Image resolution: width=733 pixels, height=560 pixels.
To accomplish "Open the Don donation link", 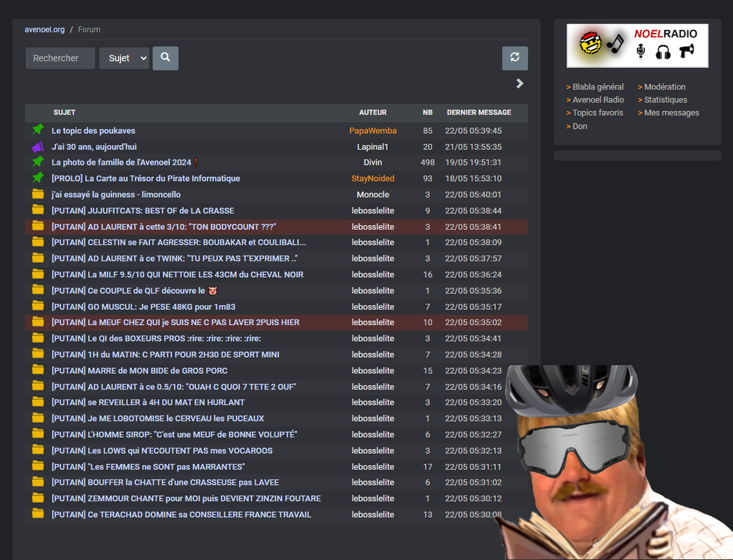I will (x=580, y=126).
